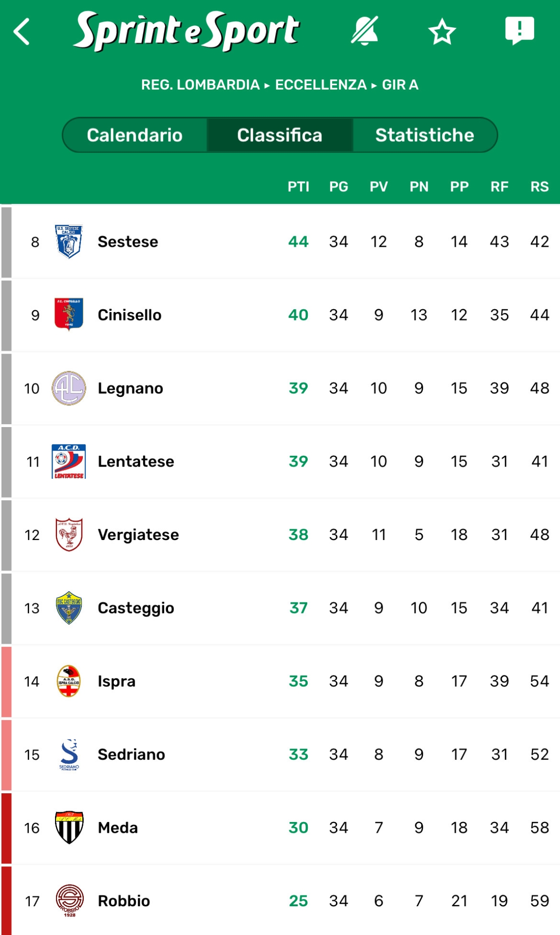Image resolution: width=560 pixels, height=935 pixels.
Task: Tap the back arrow icon
Action: (x=22, y=32)
